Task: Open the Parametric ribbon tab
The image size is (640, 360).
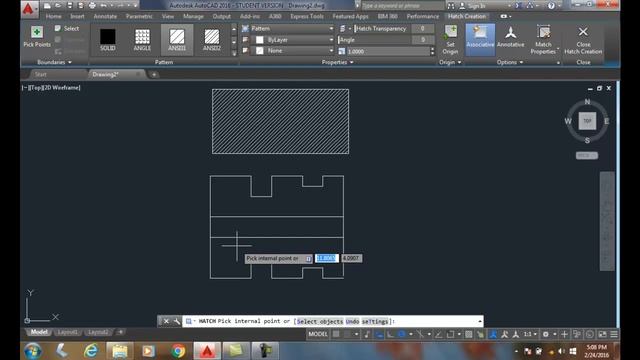Action: 139,16
